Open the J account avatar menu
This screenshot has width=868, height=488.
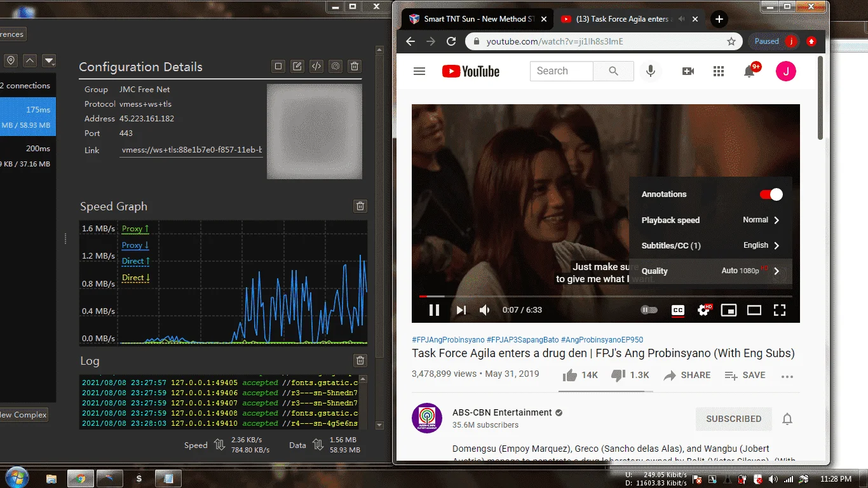pos(786,71)
